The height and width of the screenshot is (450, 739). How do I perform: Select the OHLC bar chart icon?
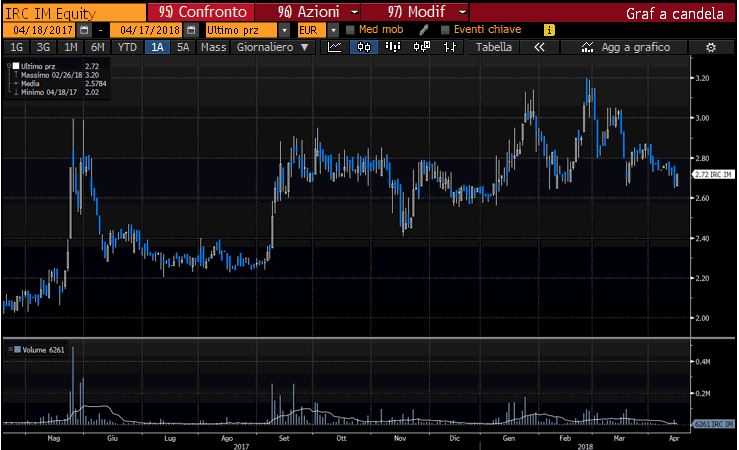(450, 47)
